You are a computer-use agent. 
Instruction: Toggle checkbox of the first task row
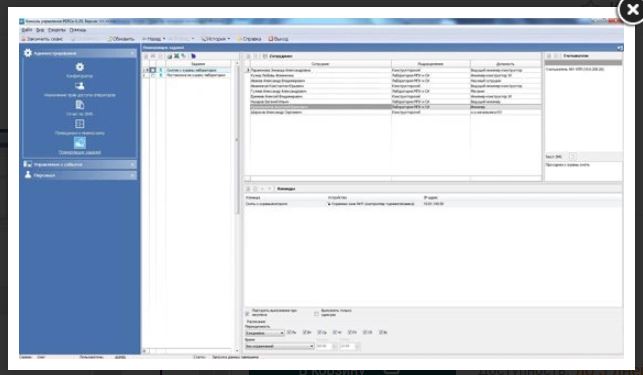coord(153,70)
